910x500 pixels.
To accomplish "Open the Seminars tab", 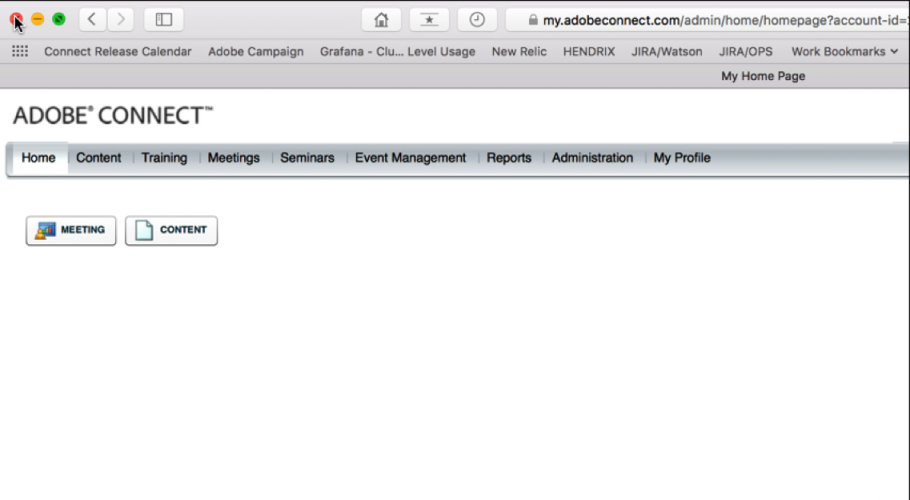I will 307,158.
